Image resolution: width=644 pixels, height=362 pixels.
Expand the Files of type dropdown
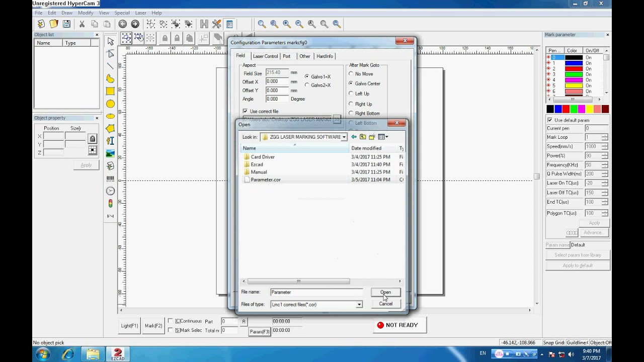tap(359, 304)
